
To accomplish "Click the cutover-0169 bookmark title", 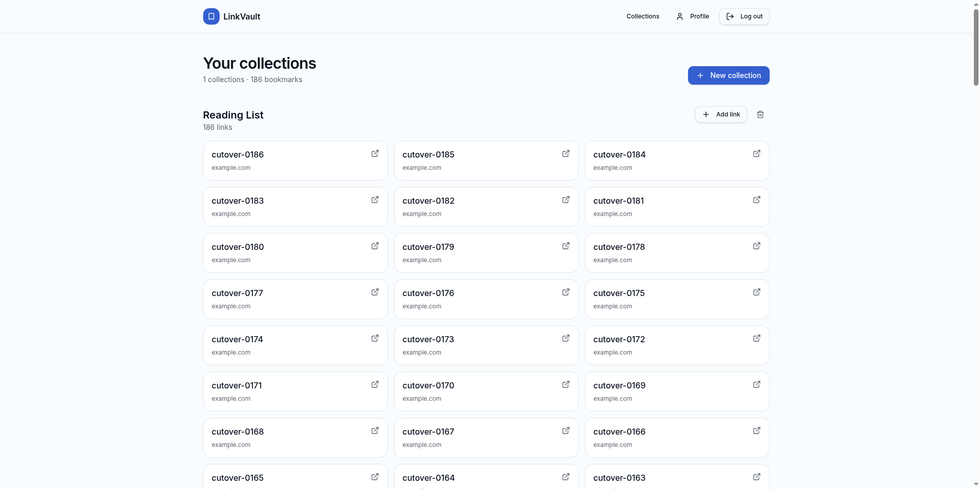I will point(619,385).
